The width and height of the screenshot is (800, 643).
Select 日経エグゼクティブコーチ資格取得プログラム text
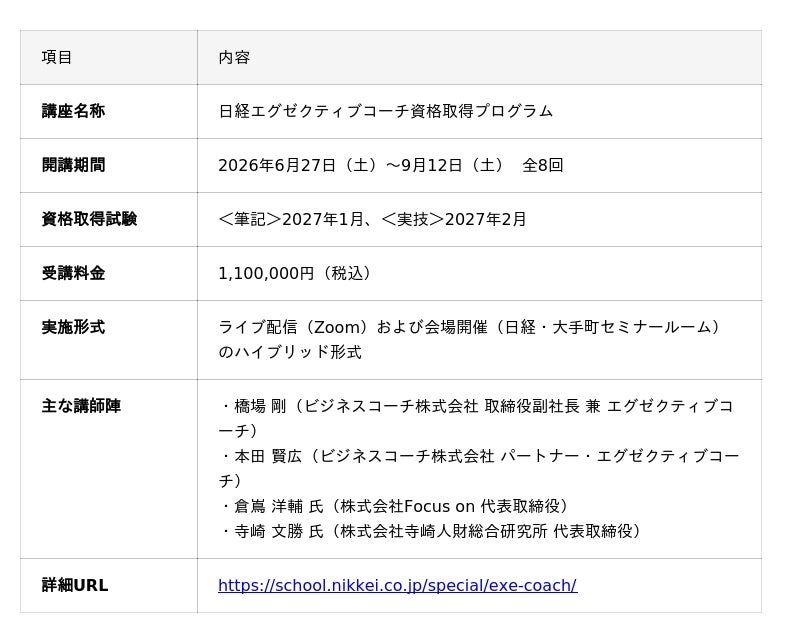click(x=386, y=111)
